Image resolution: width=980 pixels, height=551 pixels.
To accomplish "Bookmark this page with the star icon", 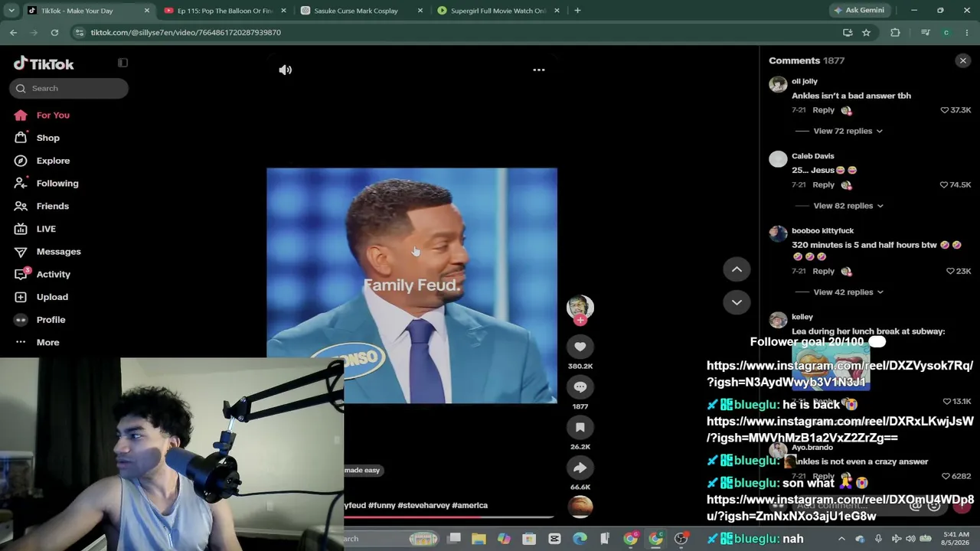I will 866,33.
